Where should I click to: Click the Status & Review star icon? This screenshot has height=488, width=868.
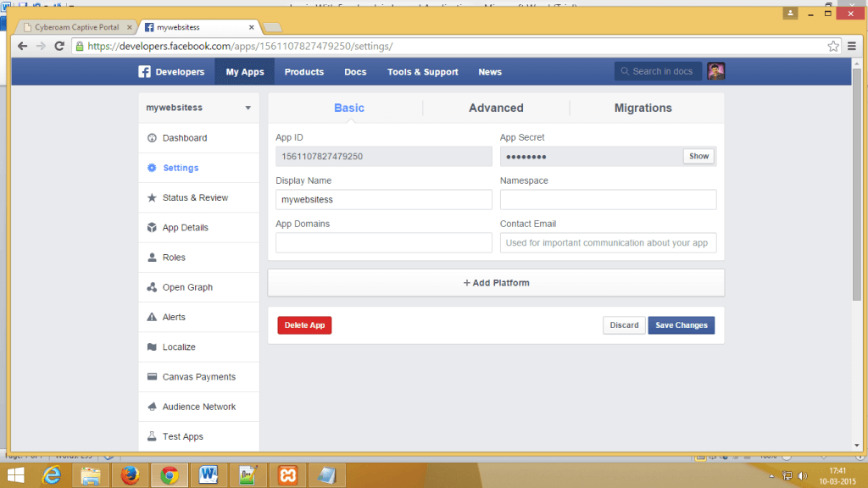coord(152,197)
